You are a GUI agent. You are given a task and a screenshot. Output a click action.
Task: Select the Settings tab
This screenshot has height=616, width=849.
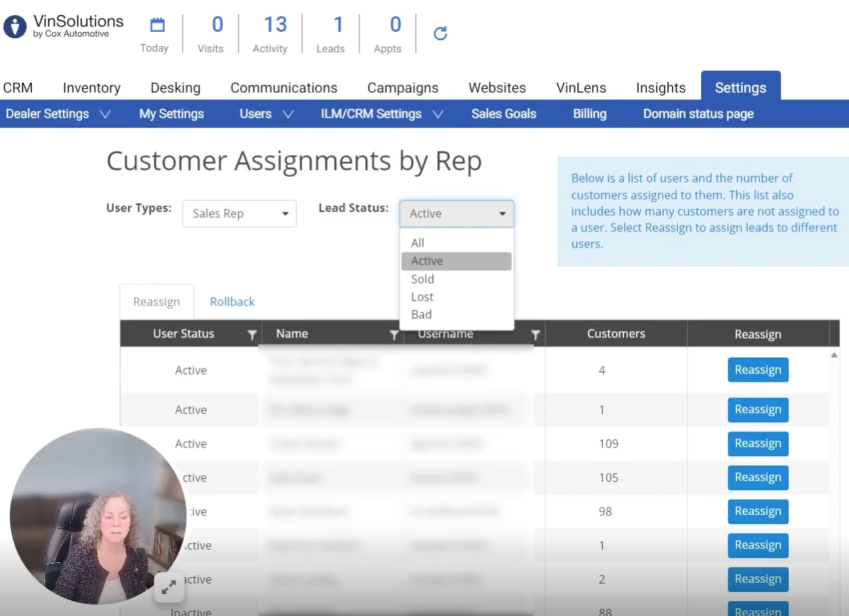[x=741, y=87]
